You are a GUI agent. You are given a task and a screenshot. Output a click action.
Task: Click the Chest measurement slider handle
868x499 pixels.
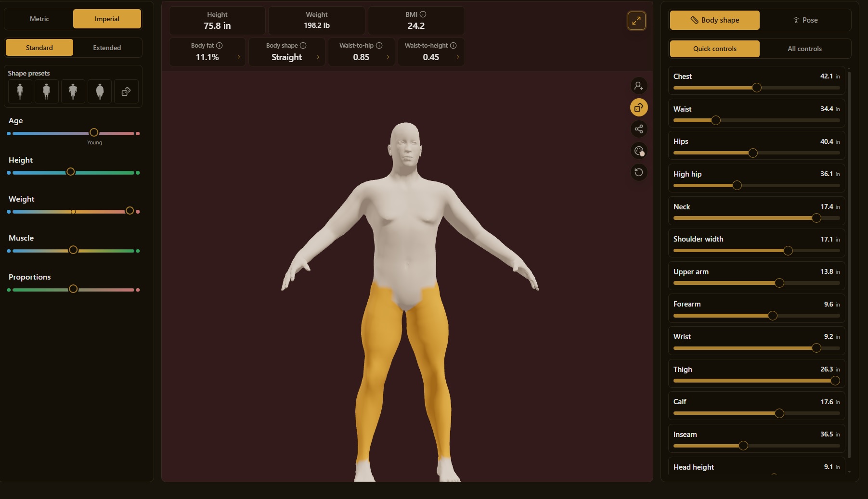[x=757, y=88]
